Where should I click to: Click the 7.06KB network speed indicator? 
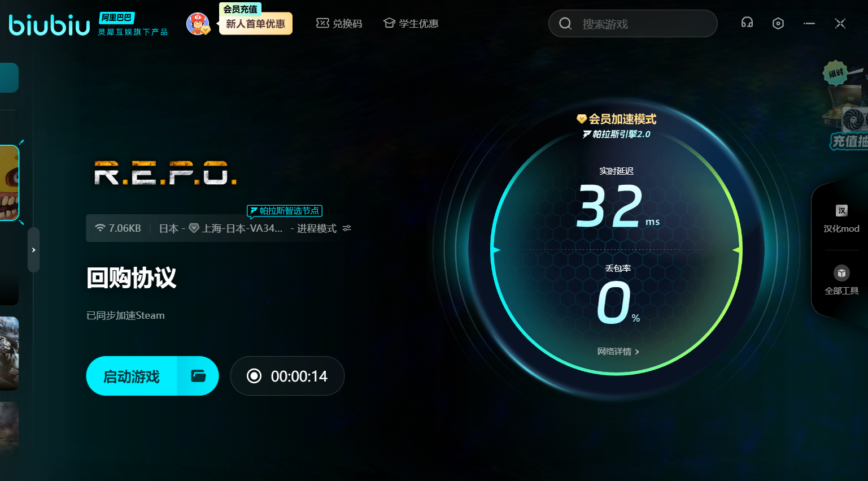coord(118,228)
